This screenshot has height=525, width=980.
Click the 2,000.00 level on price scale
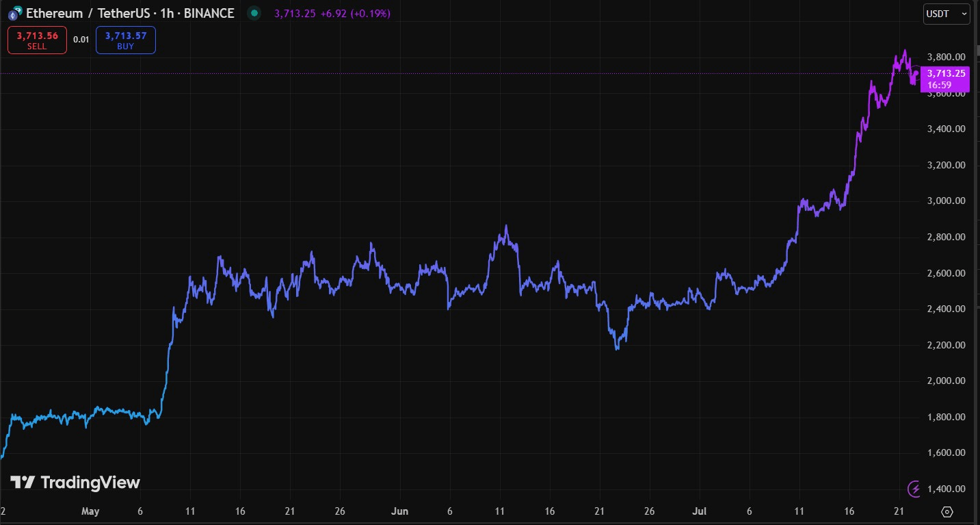click(945, 381)
